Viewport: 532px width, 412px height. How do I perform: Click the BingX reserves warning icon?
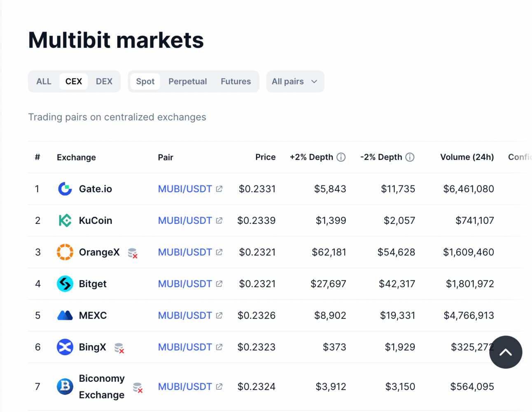119,348
